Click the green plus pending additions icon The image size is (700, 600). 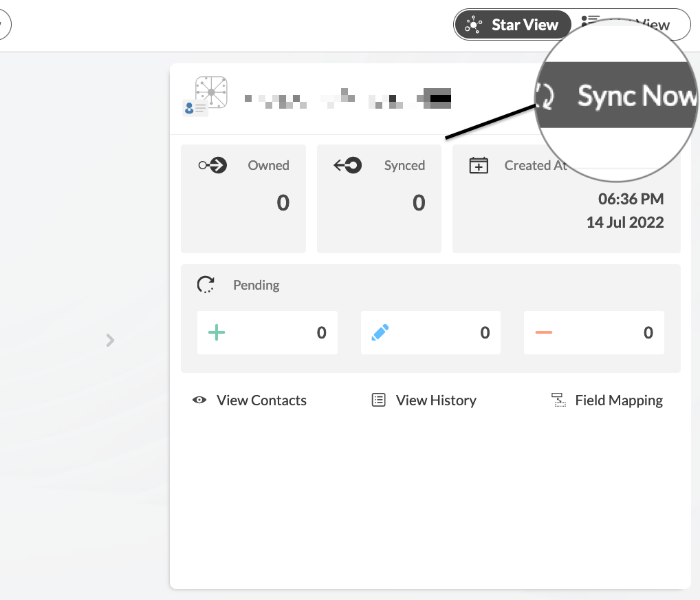coord(217,333)
